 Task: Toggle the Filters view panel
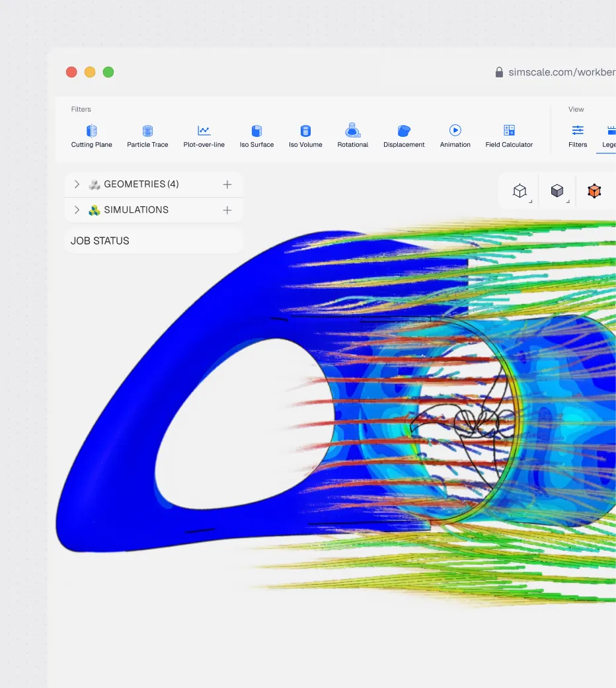tap(578, 136)
